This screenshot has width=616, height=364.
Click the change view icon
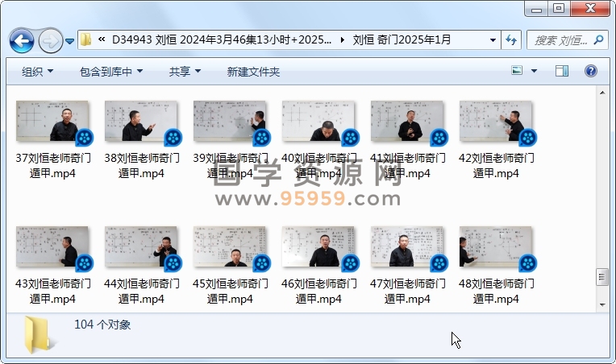point(518,72)
